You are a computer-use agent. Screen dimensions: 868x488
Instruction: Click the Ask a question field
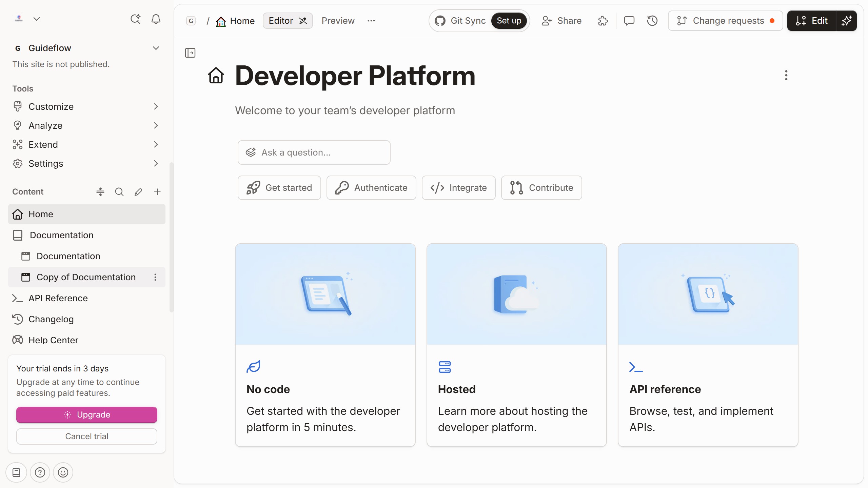(314, 152)
